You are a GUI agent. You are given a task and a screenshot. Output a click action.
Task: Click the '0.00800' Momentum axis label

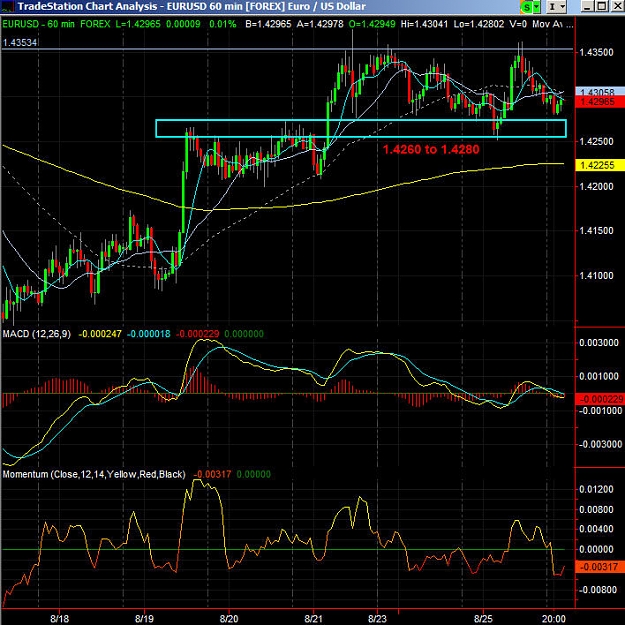tap(596, 509)
